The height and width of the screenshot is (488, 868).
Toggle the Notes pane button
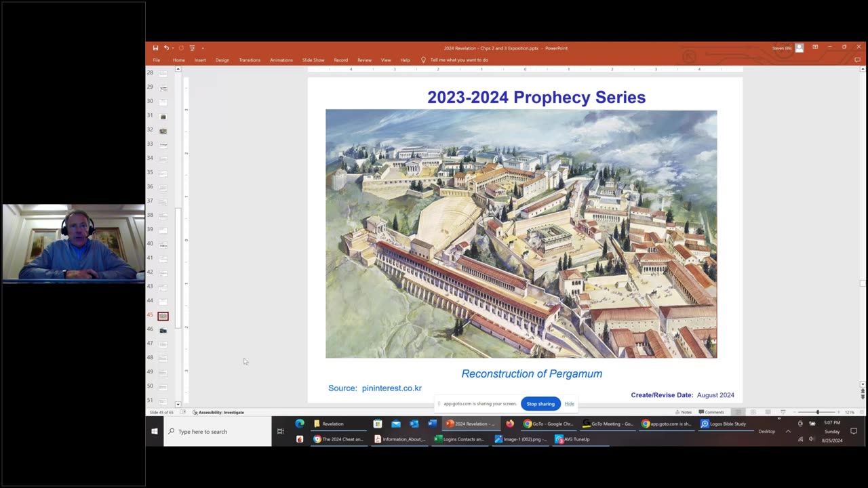tap(684, 412)
